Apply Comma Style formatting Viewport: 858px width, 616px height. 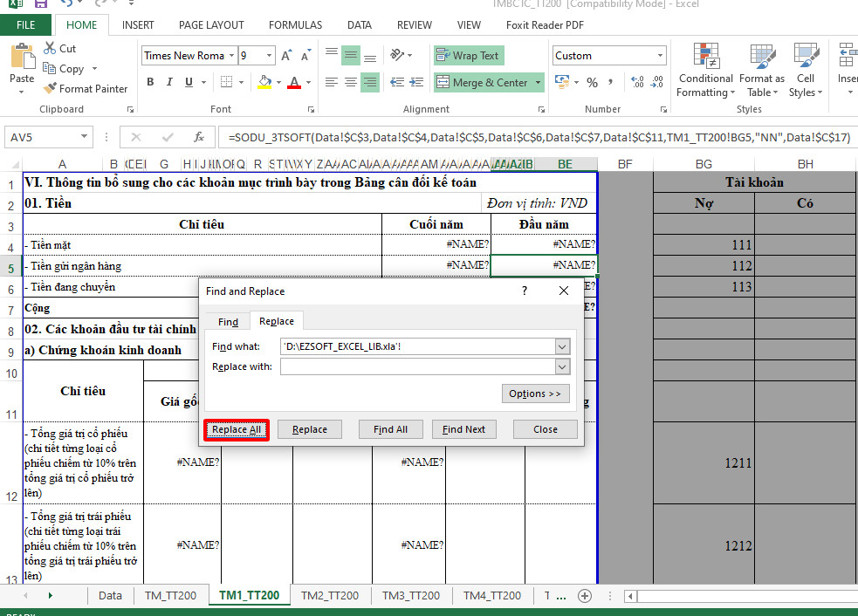610,82
